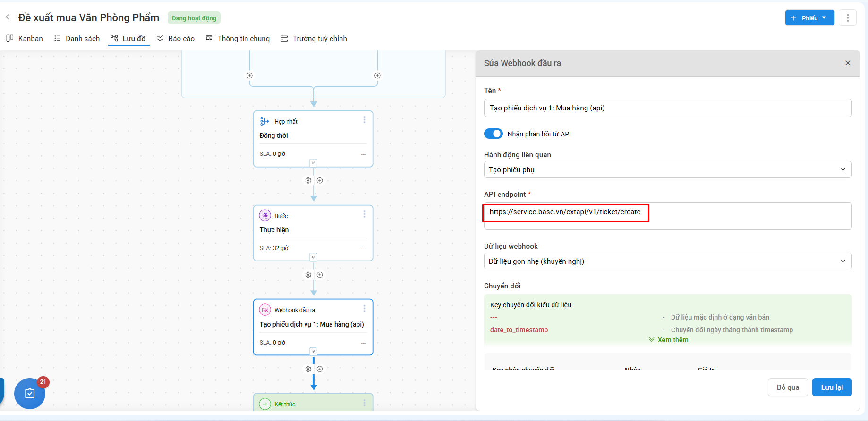Open the checklist bubble with 21 badge
Image resolution: width=868 pixels, height=421 pixels.
(x=30, y=393)
